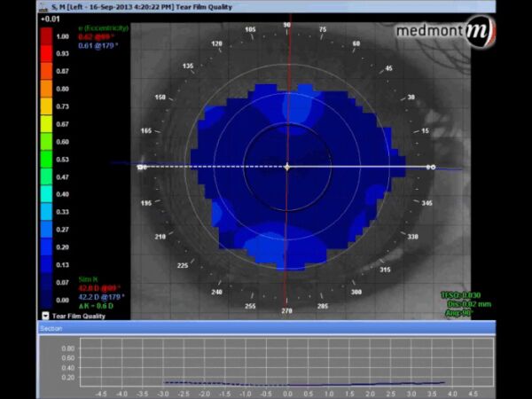This screenshot has height=399, width=532.
Task: Click the e (Eccentricity) readout label
Action: 103,28
